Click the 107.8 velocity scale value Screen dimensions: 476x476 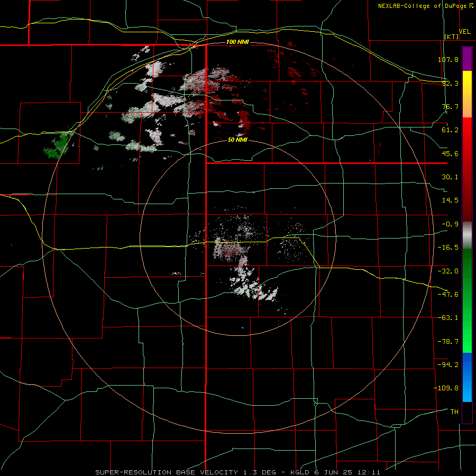pyautogui.click(x=448, y=59)
